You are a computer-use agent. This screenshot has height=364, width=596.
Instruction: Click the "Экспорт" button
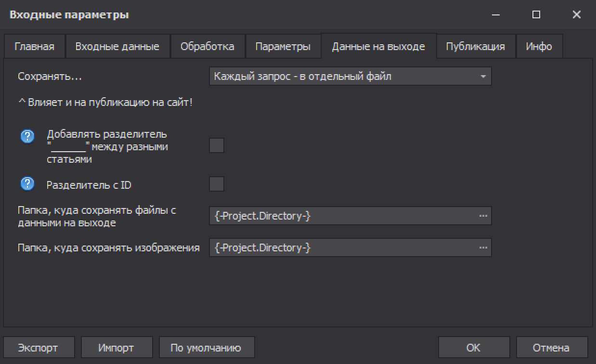click(x=38, y=348)
